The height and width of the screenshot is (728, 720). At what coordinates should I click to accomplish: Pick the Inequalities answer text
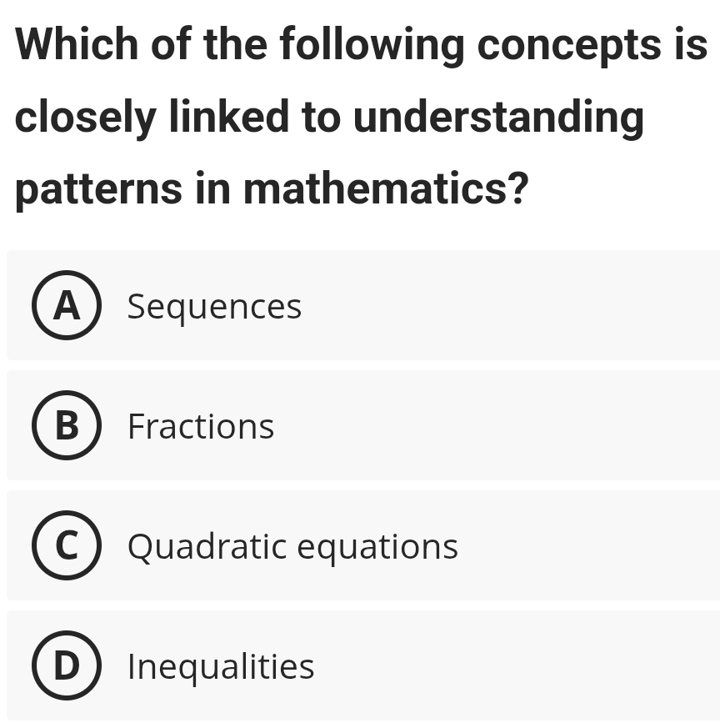click(x=221, y=667)
